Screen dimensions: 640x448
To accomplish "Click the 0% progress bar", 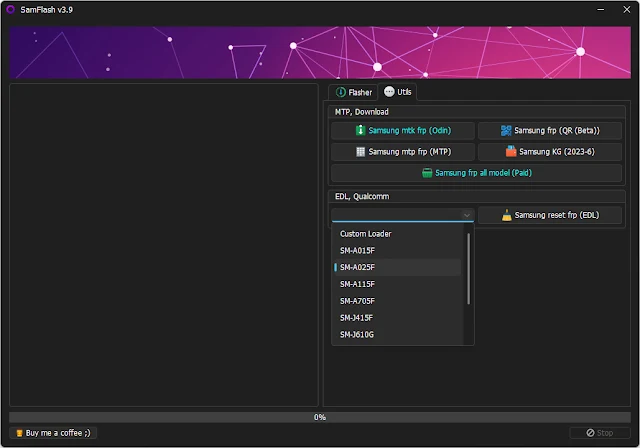I will point(320,417).
